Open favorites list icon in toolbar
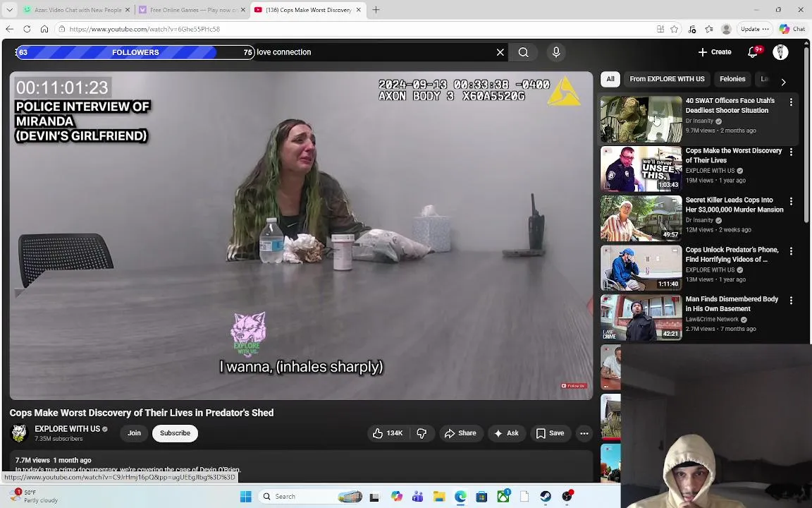812x508 pixels. (710, 29)
